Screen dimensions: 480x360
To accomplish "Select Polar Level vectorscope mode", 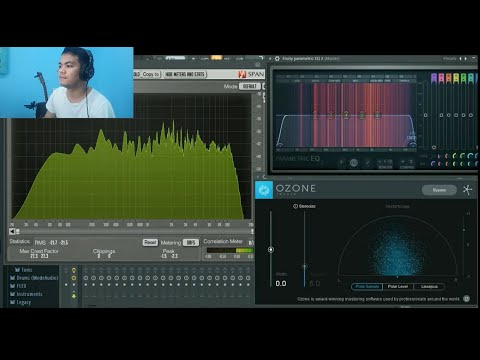I will click(398, 287).
